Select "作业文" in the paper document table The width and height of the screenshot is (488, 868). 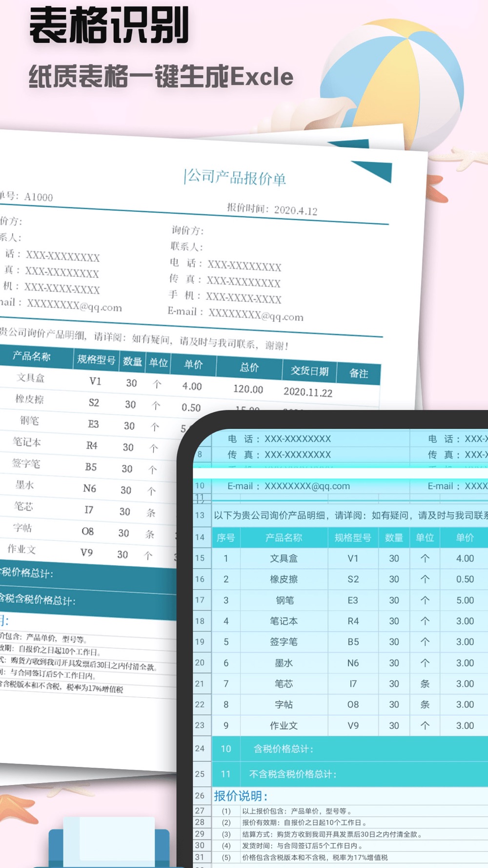pos(21,549)
